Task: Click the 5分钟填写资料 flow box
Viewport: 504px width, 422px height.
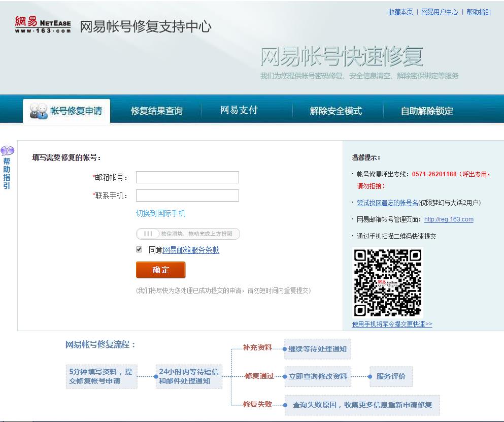Action: pyautogui.click(x=102, y=376)
